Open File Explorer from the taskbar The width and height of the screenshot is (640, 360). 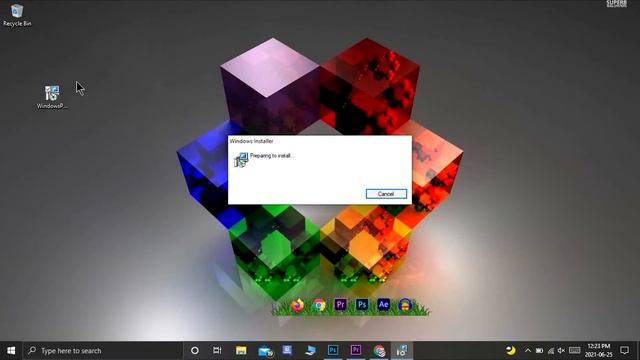(x=241, y=351)
